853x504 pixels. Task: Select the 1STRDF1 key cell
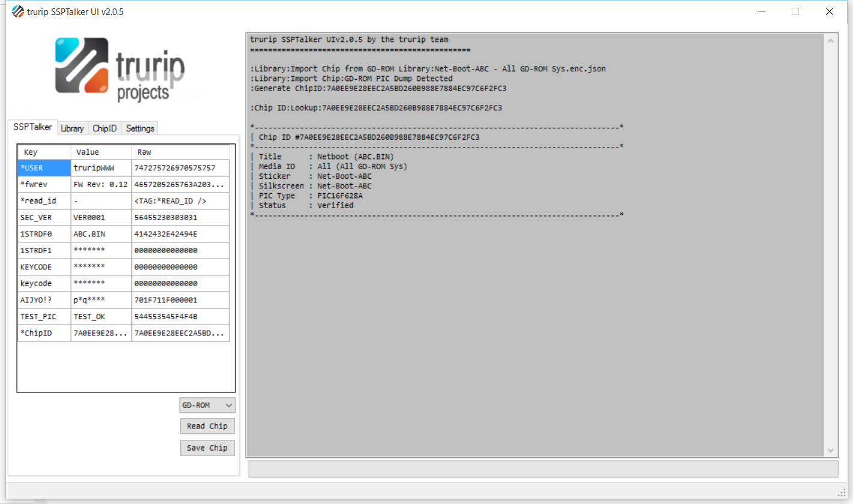click(x=44, y=251)
